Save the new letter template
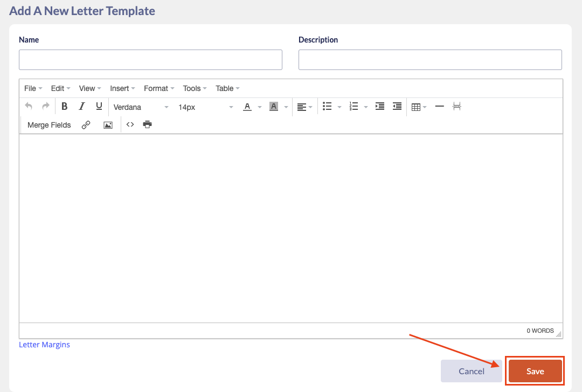 (x=535, y=371)
